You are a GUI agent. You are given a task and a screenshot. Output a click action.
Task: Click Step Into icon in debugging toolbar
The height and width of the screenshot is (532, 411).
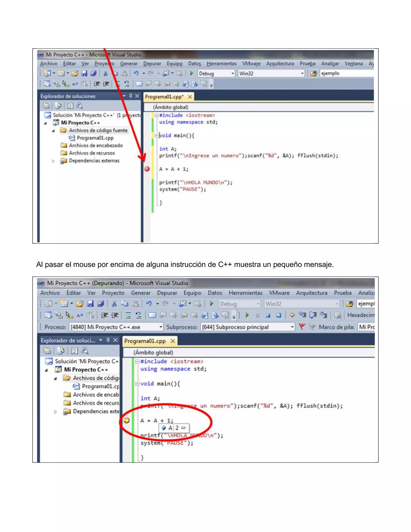click(x=302, y=315)
